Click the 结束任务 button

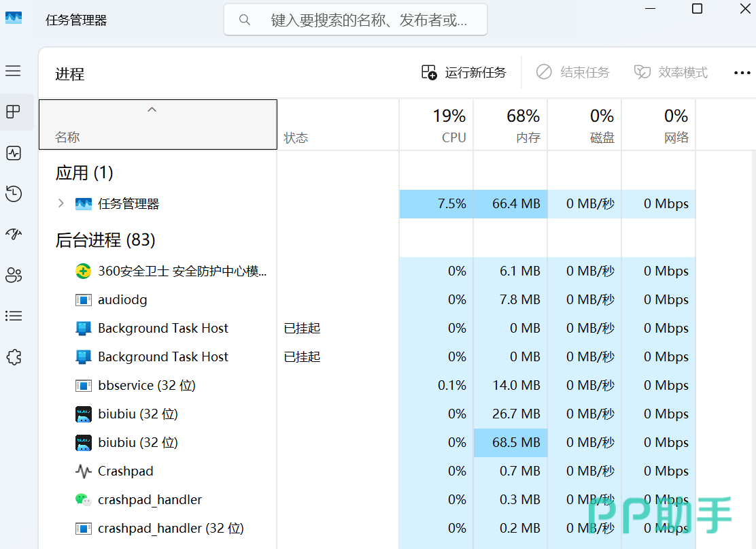point(572,72)
